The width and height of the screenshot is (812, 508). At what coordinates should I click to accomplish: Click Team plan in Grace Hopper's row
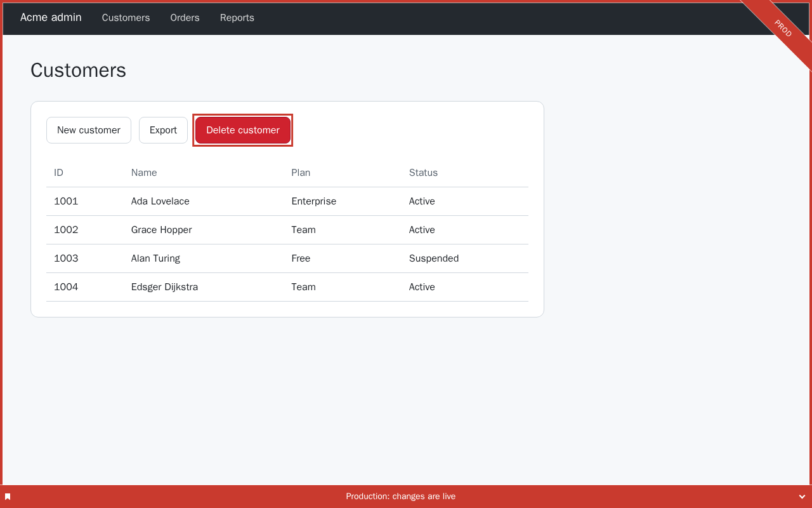(303, 230)
